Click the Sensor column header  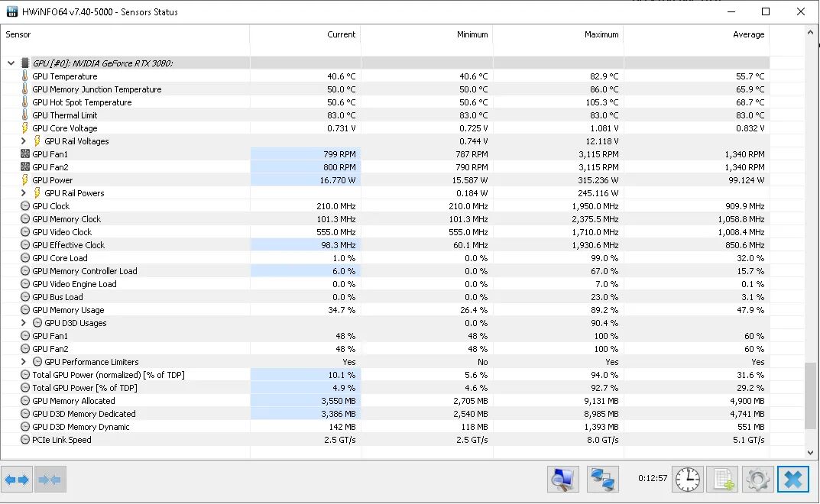click(x=18, y=34)
